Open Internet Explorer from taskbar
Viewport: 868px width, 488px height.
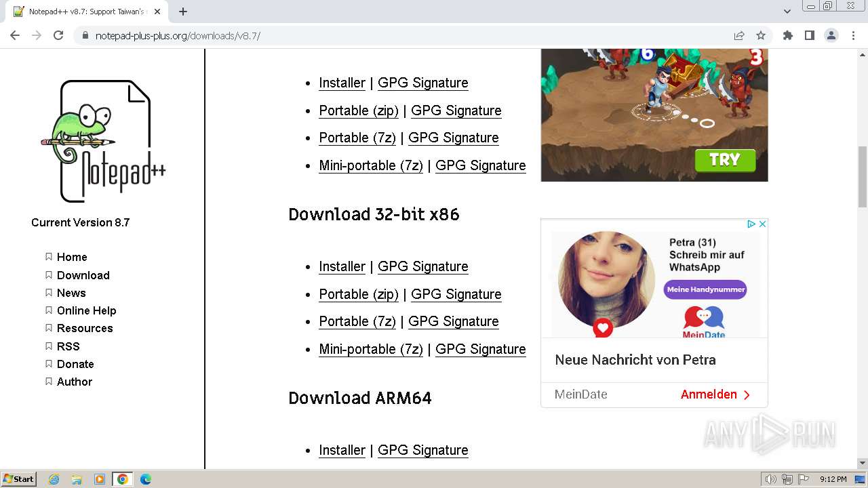click(x=54, y=479)
